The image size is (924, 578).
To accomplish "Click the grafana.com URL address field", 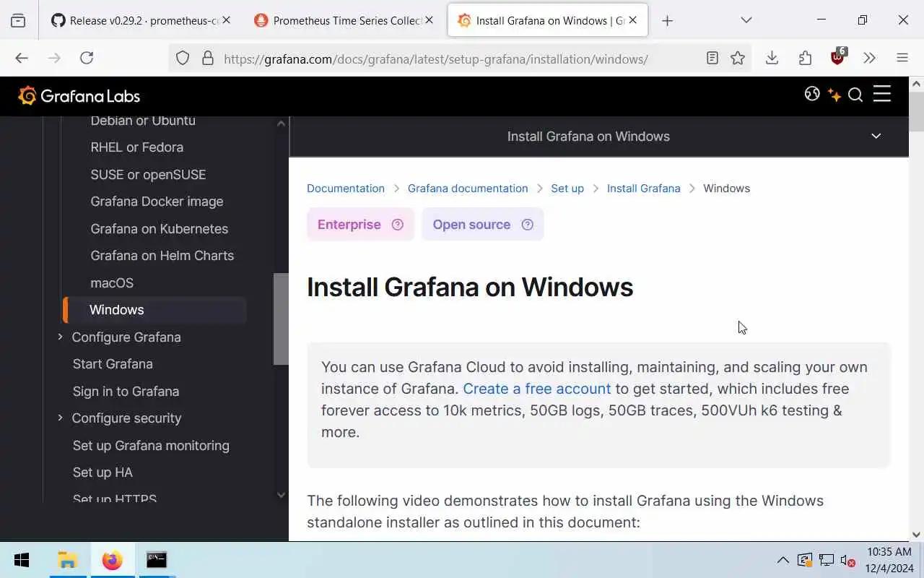I will [436, 59].
